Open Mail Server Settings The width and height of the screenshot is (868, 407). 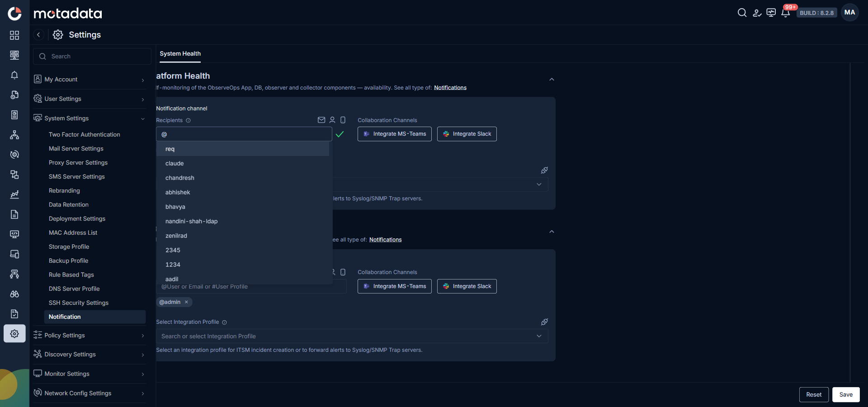click(76, 148)
